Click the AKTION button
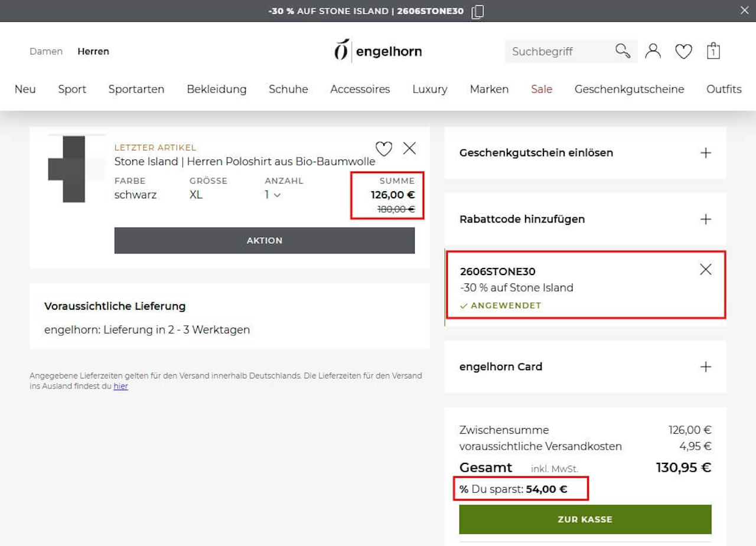Screen dimensions: 756x546 point(265,240)
